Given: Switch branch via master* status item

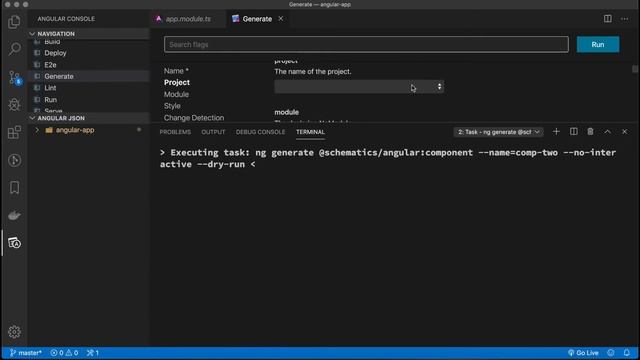Looking at the screenshot, I should [x=25, y=353].
